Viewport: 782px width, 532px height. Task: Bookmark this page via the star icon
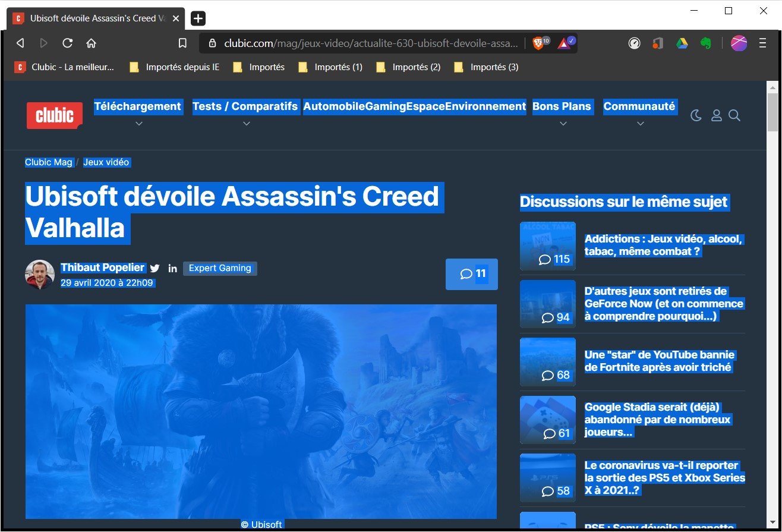pos(182,43)
